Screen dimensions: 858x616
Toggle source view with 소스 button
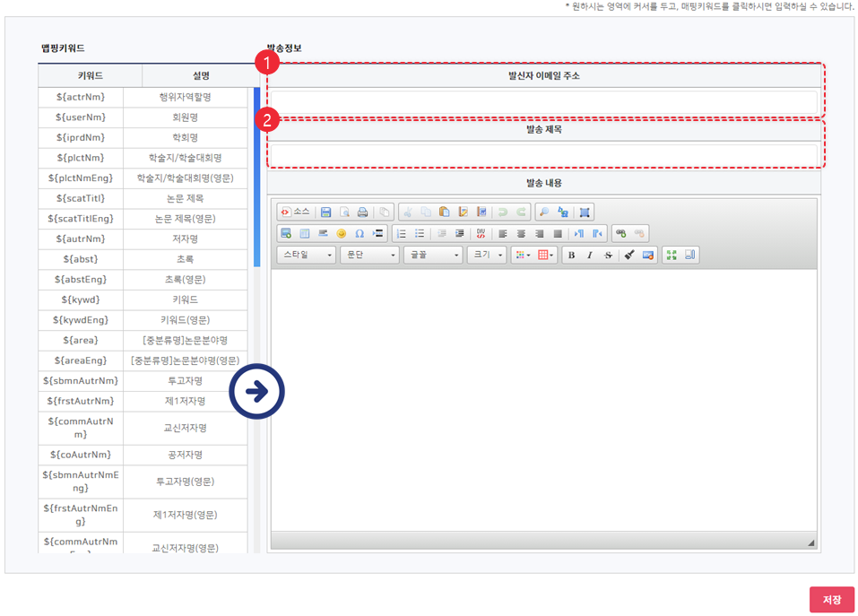(x=295, y=213)
